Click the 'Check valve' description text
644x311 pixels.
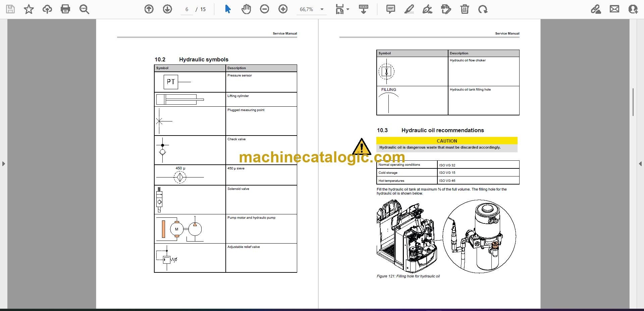pos(236,139)
